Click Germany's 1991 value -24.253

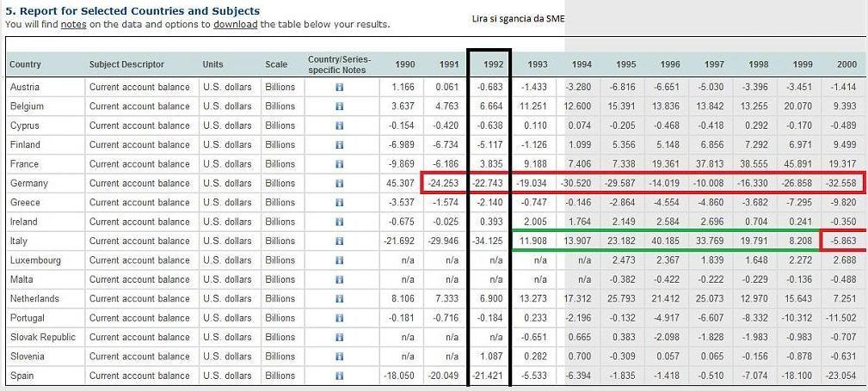click(442, 184)
